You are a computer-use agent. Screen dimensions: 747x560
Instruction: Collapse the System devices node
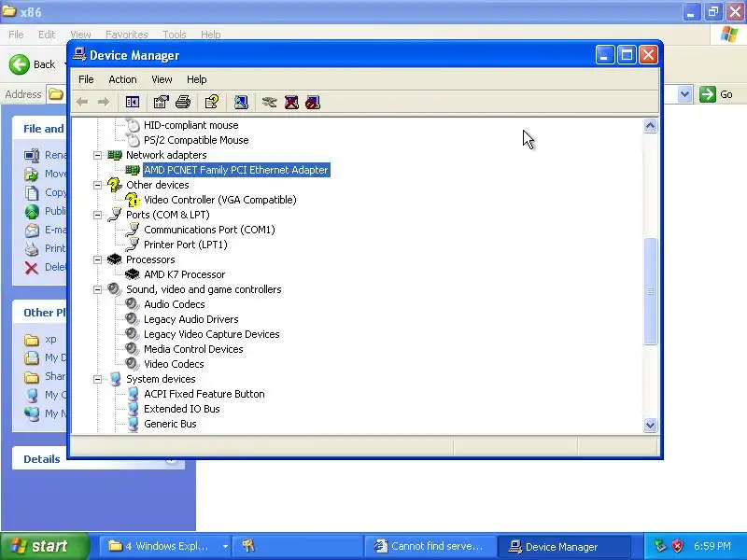pos(98,379)
